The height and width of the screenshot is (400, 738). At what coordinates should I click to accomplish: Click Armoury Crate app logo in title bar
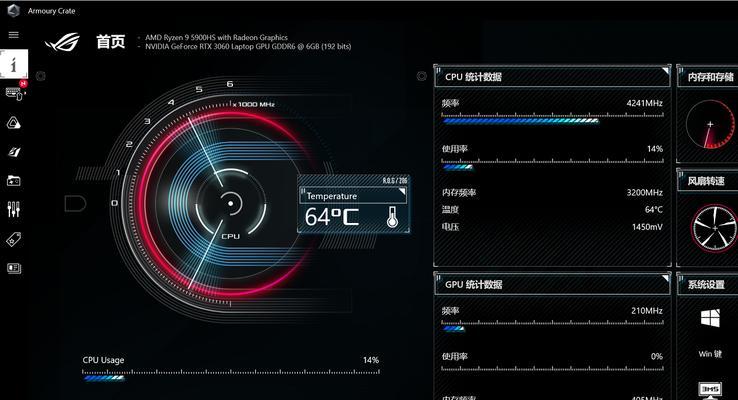[x=14, y=10]
